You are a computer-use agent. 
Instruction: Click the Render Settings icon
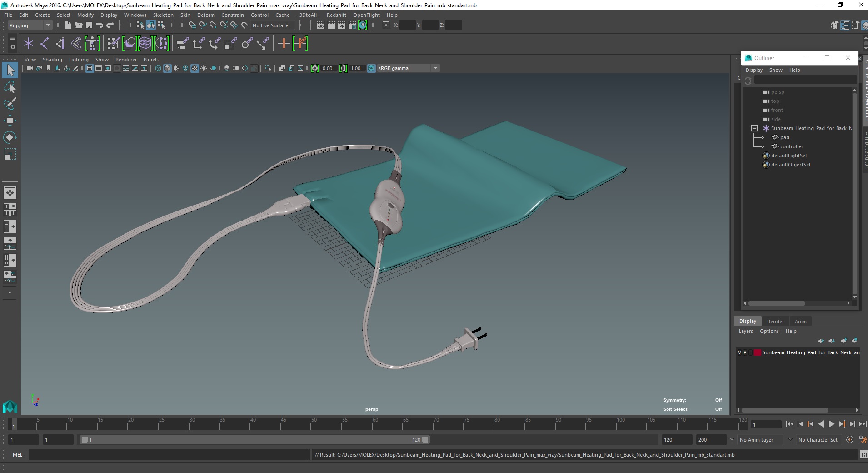pyautogui.click(x=352, y=25)
